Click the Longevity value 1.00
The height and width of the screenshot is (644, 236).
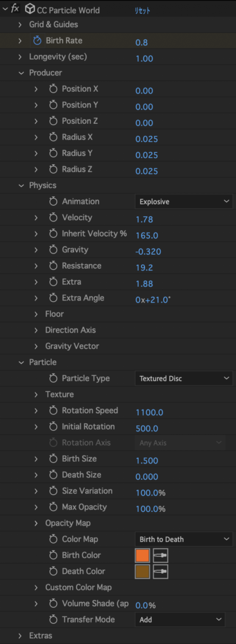[144, 58]
